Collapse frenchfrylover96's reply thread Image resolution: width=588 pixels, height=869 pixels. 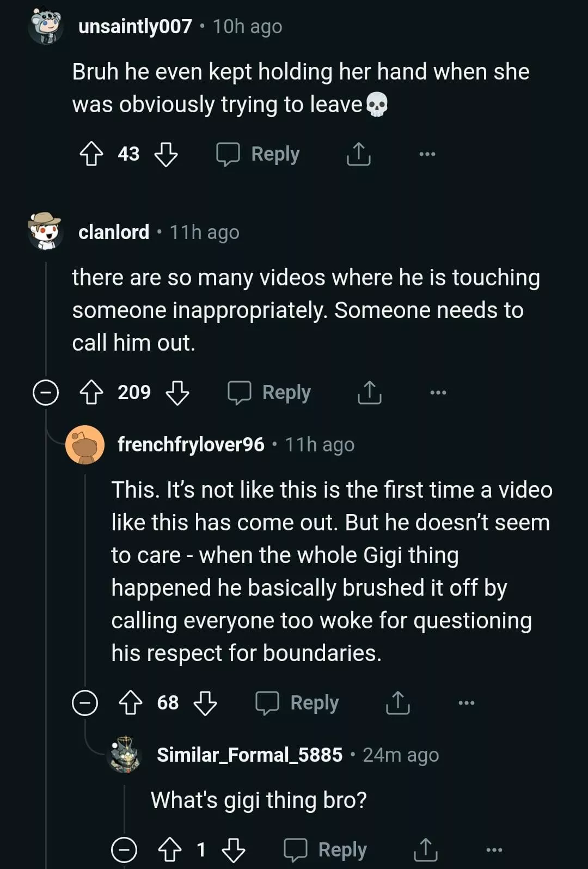point(85,703)
